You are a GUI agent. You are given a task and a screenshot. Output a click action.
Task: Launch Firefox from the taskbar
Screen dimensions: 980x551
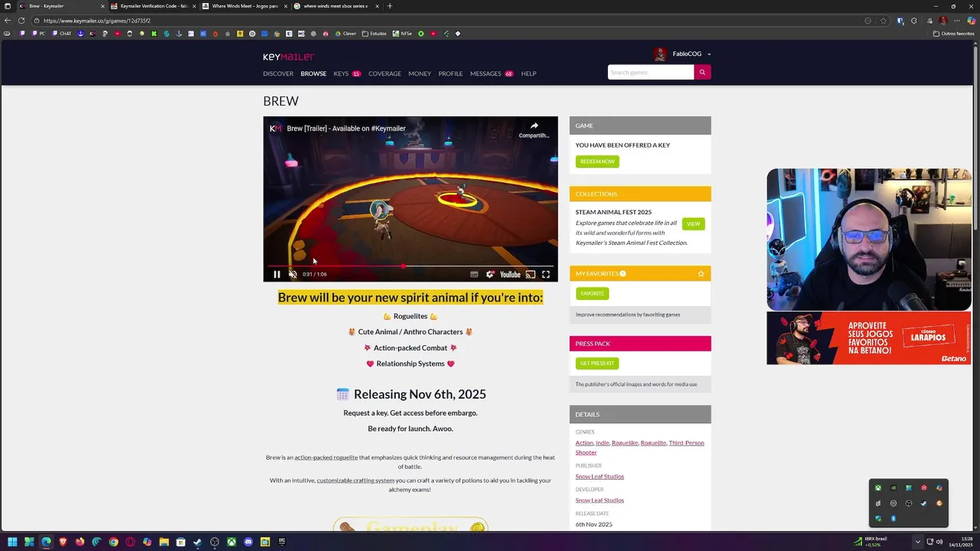pyautogui.click(x=80, y=542)
